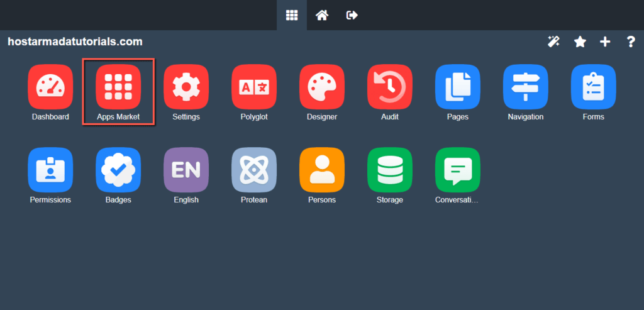The height and width of the screenshot is (310, 644).
Task: Open the Dashboard app
Action: point(50,87)
